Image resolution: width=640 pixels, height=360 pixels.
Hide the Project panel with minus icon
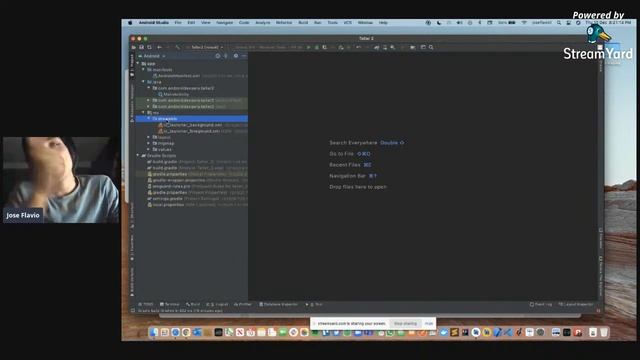tap(244, 56)
